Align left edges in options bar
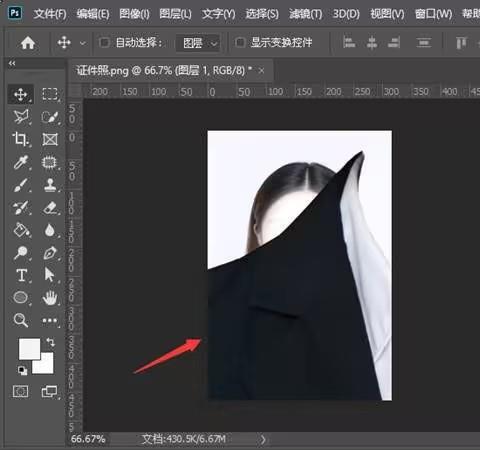This screenshot has width=480, height=450. [349, 43]
